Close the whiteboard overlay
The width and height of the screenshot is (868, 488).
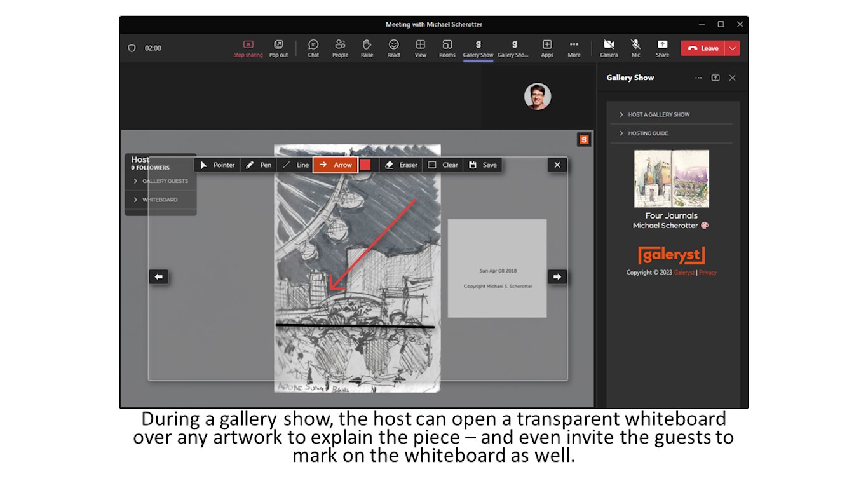(x=557, y=165)
